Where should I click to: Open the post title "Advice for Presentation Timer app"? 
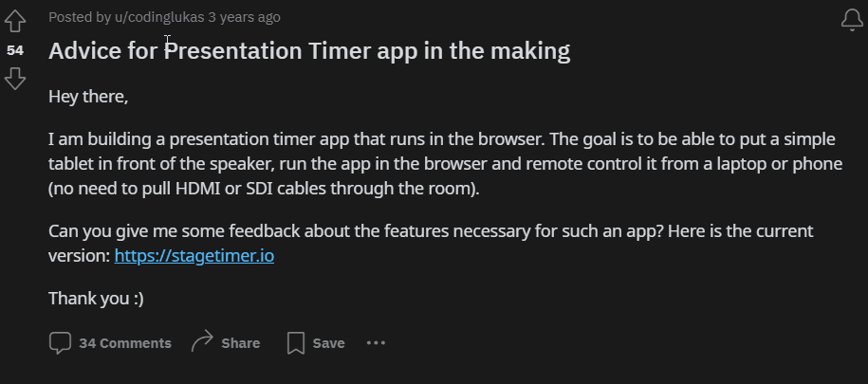(x=309, y=51)
